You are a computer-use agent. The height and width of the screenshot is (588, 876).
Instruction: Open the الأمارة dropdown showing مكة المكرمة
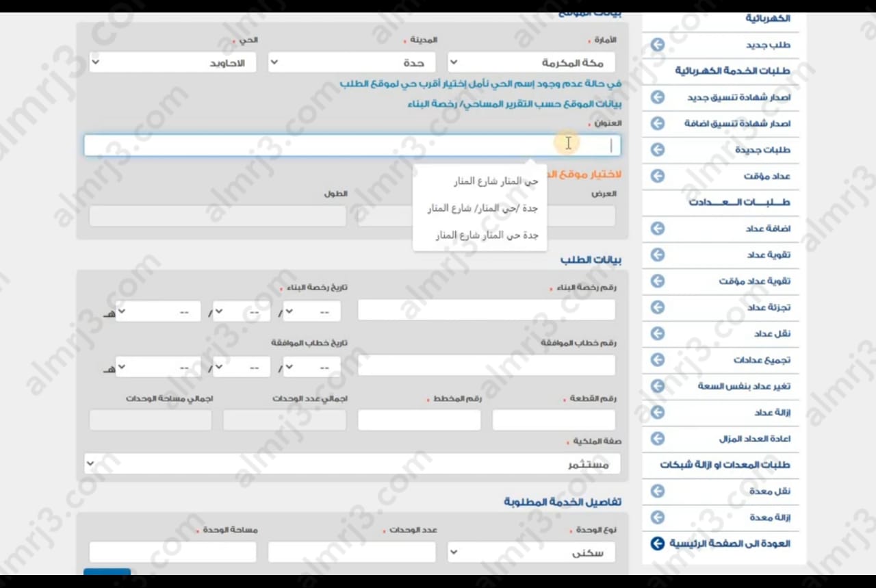click(x=531, y=63)
